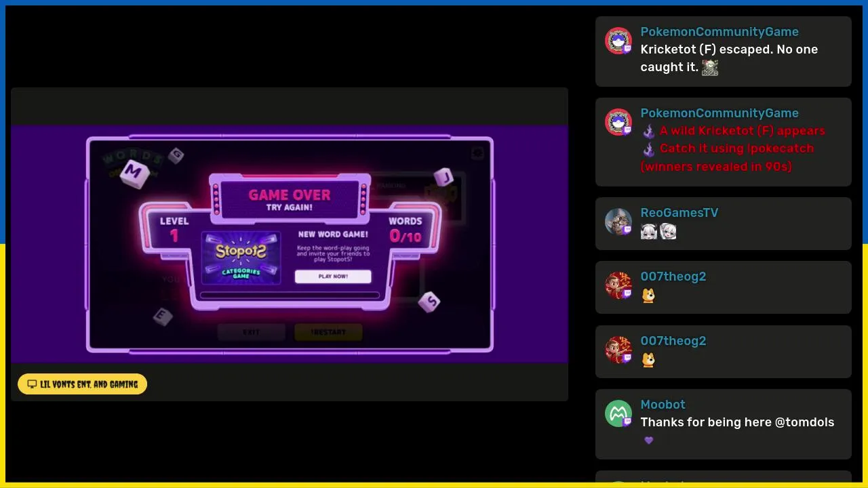Click the monitor icon in the yellow badge
This screenshot has height=488, width=868.
[32, 384]
